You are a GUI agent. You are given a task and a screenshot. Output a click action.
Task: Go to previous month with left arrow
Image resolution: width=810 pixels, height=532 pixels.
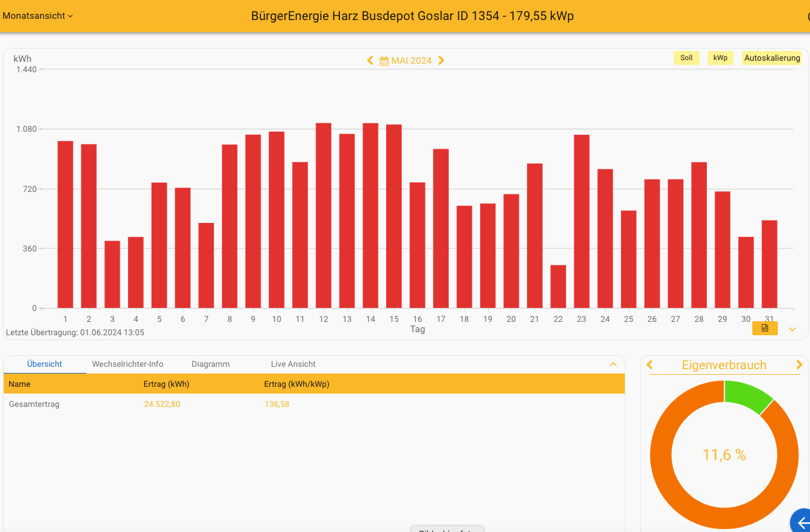[370, 61]
